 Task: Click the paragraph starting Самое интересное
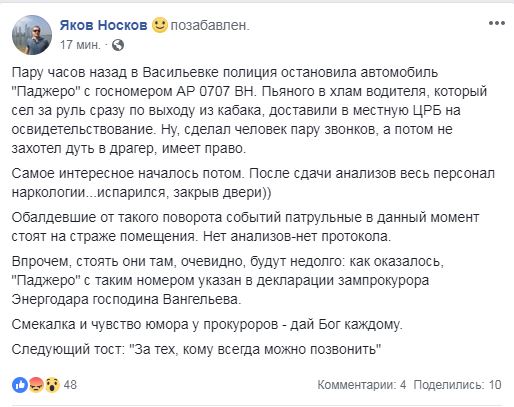253,183
